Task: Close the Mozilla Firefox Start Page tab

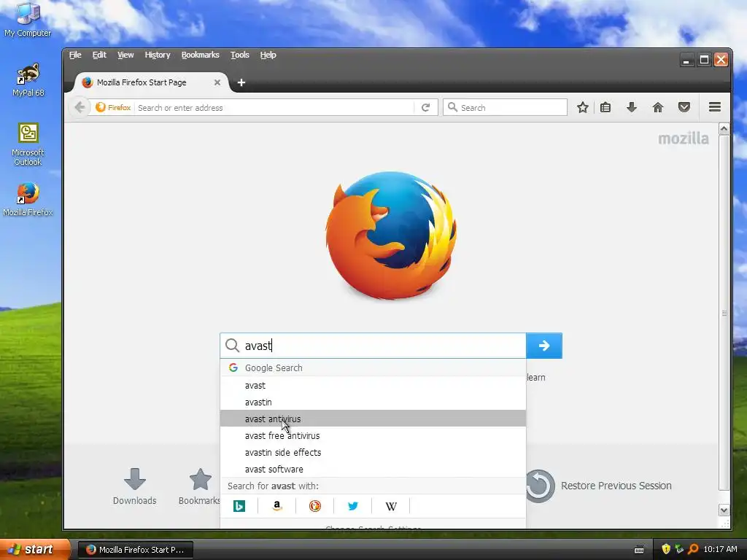Action: [x=217, y=82]
